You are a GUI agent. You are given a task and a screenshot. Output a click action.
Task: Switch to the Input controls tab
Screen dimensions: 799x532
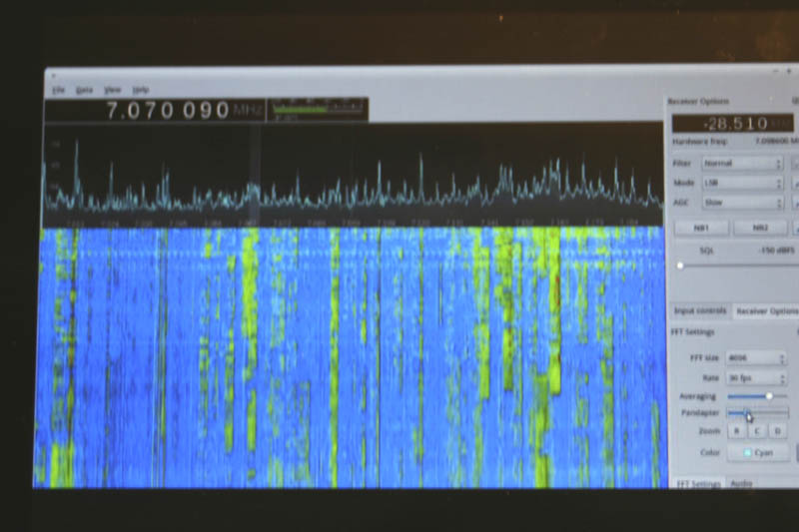[699, 311]
